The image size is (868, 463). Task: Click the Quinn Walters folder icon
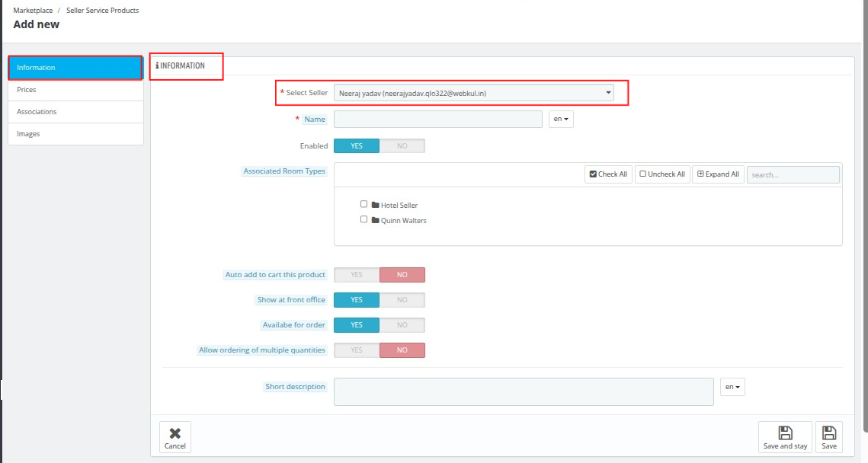[376, 220]
